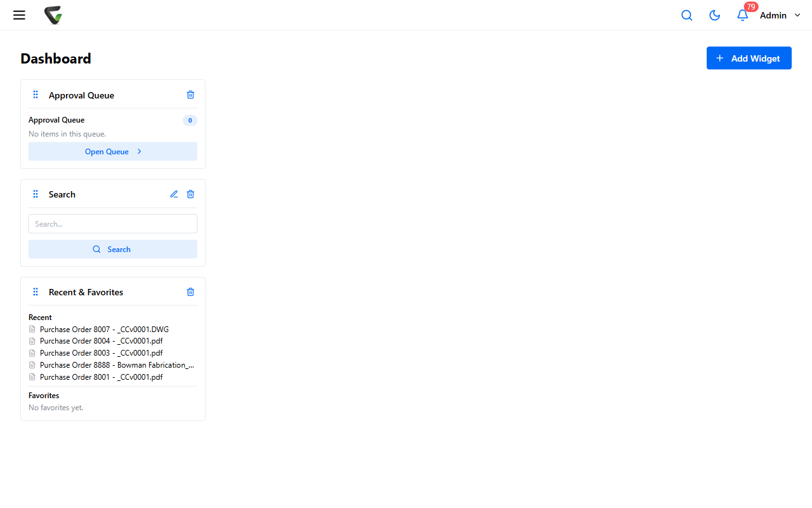Grab the Recent & Favorites drag handle
The image size is (812, 508).
[x=36, y=291]
